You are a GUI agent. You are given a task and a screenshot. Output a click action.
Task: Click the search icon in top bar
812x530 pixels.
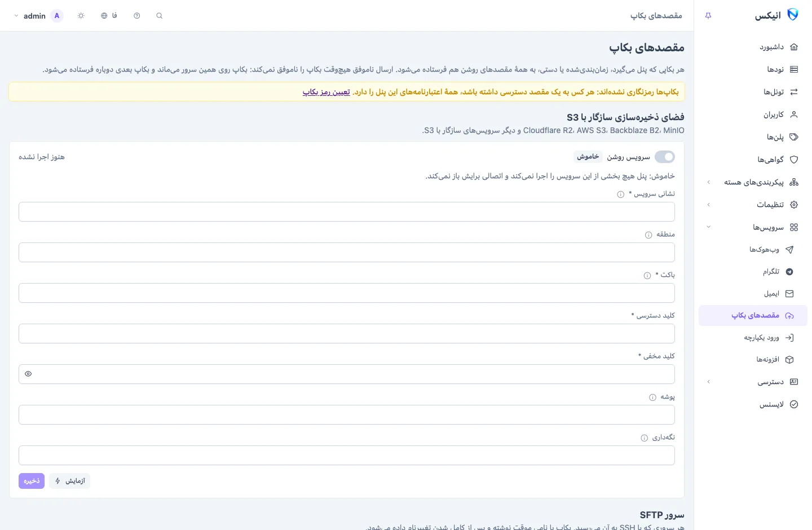(x=160, y=16)
